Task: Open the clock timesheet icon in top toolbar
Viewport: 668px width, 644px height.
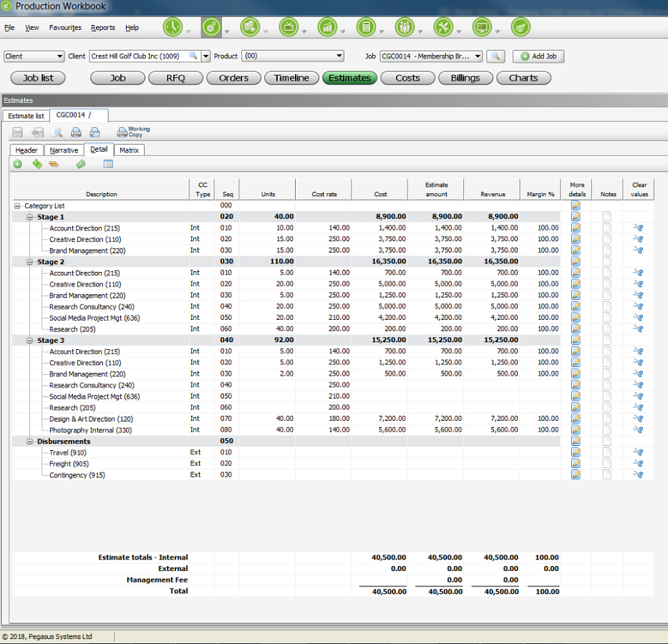Action: pos(173,27)
